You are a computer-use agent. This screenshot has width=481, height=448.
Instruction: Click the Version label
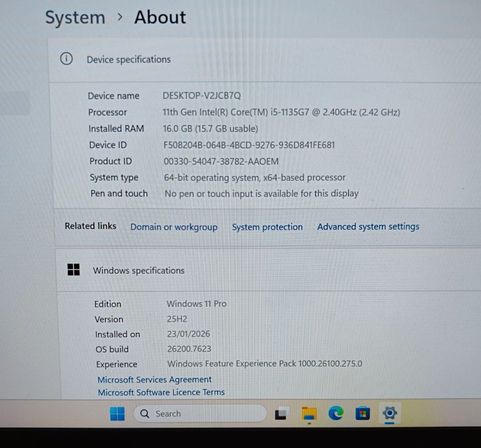109,319
